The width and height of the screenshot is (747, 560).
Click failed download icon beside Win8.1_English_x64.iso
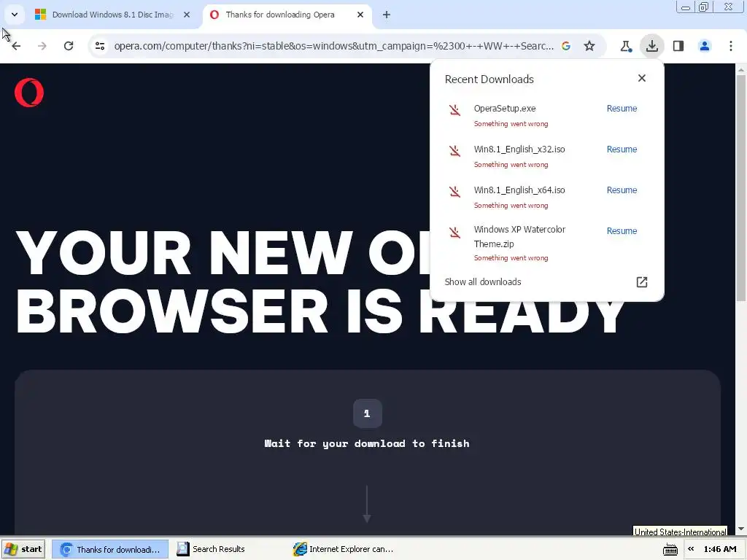coord(455,192)
